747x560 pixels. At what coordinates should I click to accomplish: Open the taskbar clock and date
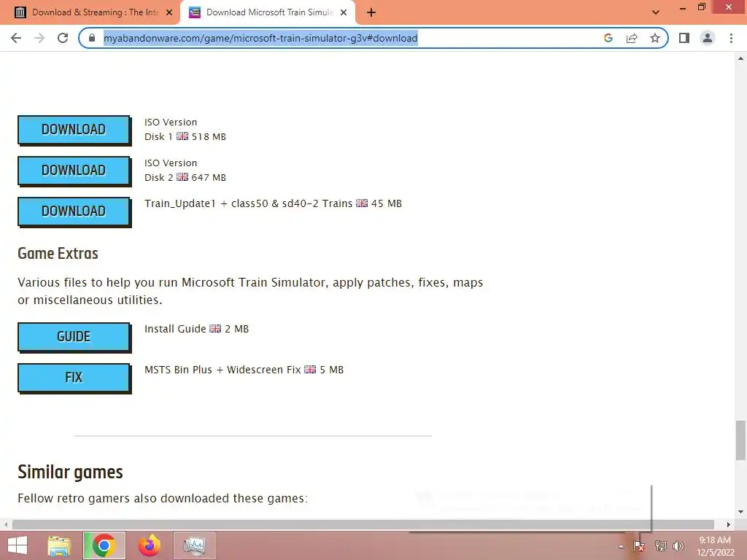(x=715, y=546)
